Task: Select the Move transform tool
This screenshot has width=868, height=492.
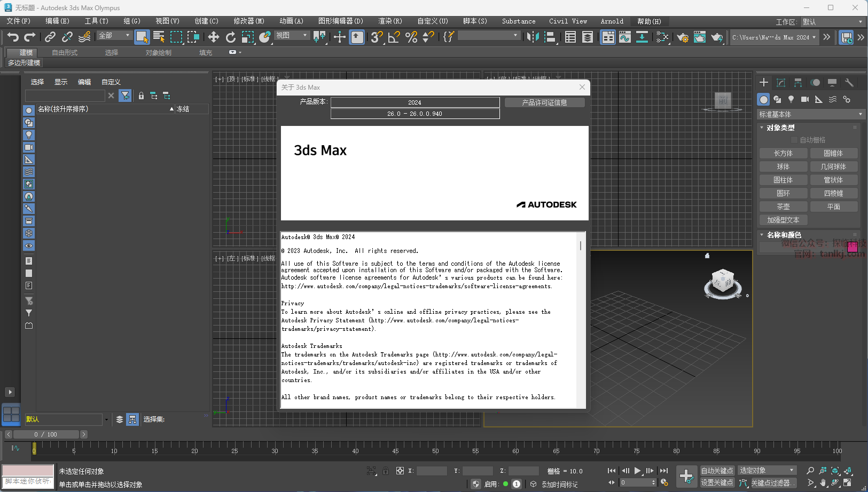Action: (x=214, y=37)
